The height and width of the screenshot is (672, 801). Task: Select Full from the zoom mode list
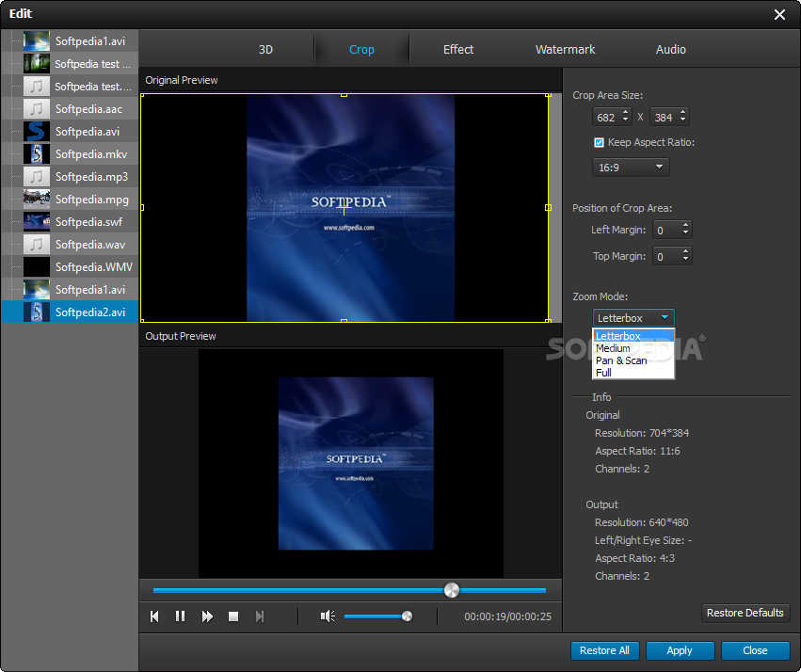click(x=604, y=373)
